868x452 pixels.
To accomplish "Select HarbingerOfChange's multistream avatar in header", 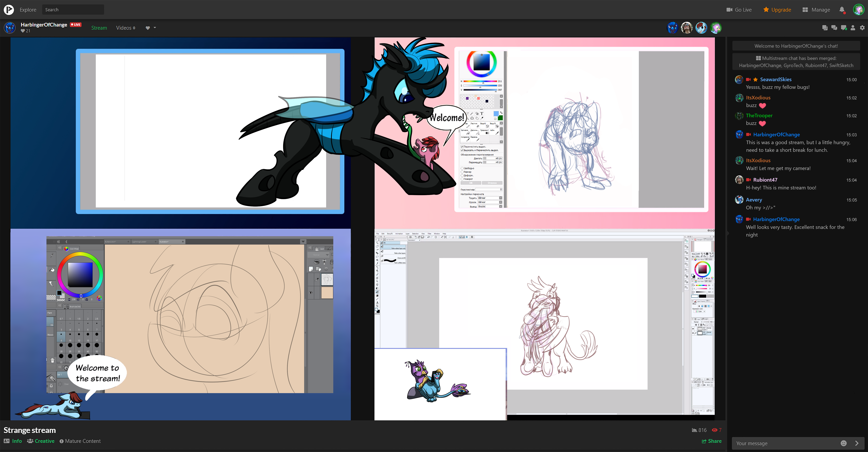I will coord(673,28).
